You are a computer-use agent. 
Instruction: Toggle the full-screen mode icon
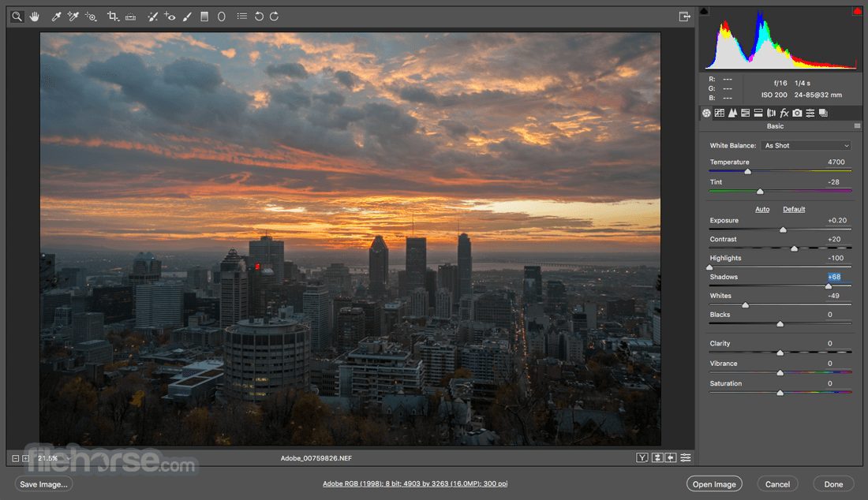pos(685,16)
